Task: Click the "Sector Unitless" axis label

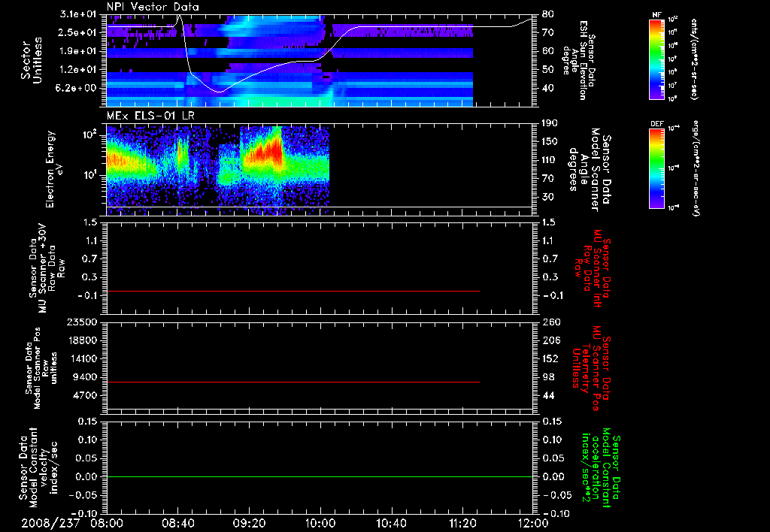Action: tap(32, 60)
